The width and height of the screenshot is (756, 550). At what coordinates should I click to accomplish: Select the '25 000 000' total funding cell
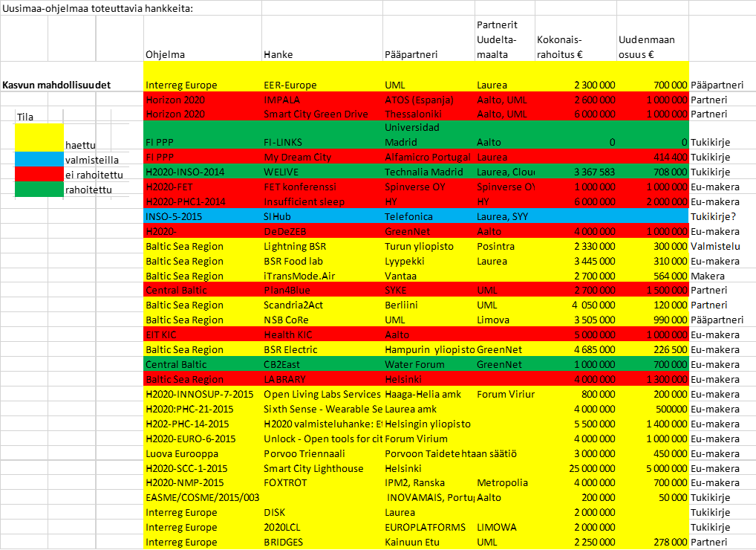[576, 468]
